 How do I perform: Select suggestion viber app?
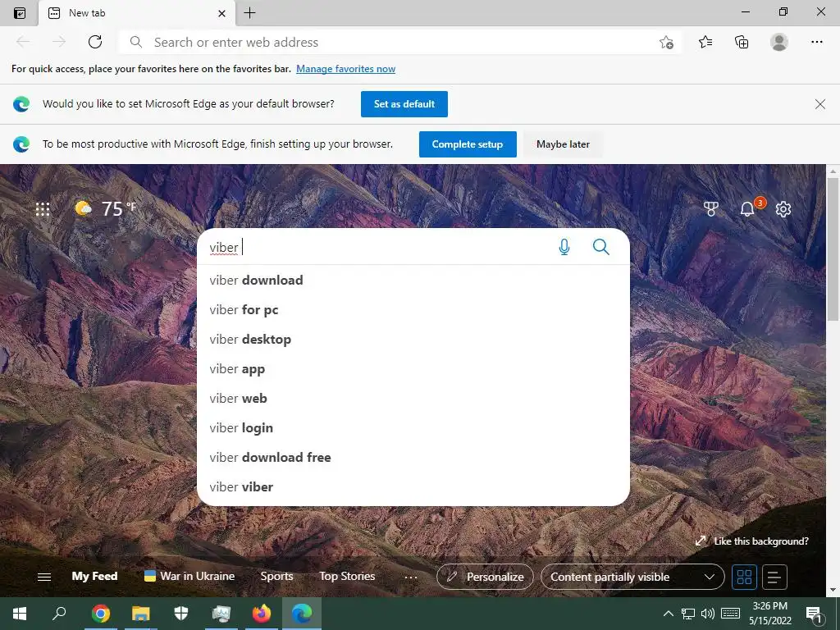point(413,368)
